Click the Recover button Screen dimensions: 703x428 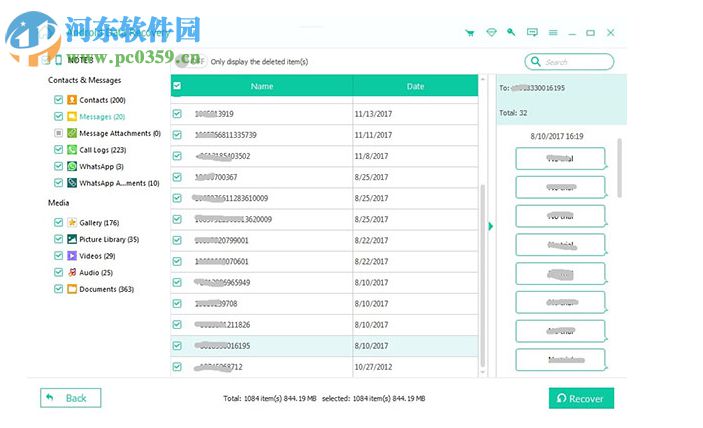[581, 398]
